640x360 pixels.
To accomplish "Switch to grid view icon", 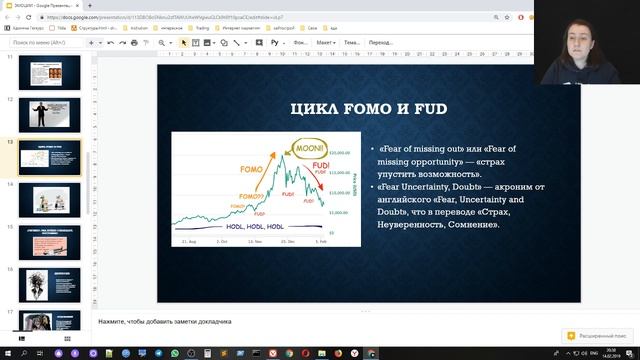I will (x=67, y=339).
